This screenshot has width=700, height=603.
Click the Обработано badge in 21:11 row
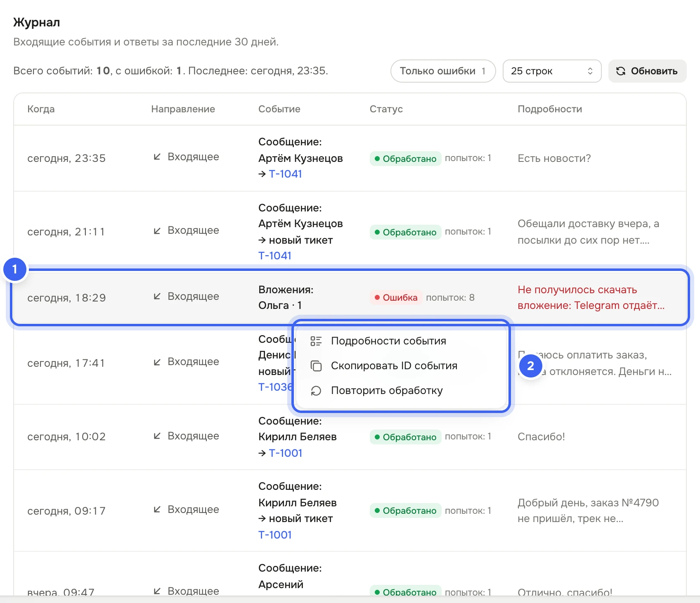[x=405, y=232]
